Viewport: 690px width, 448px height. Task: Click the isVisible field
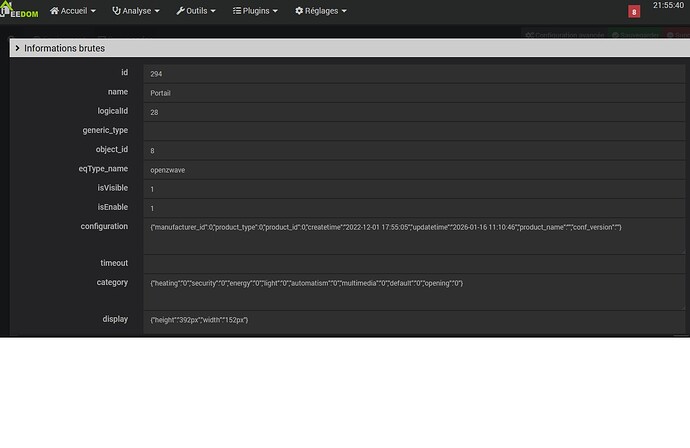coord(414,189)
